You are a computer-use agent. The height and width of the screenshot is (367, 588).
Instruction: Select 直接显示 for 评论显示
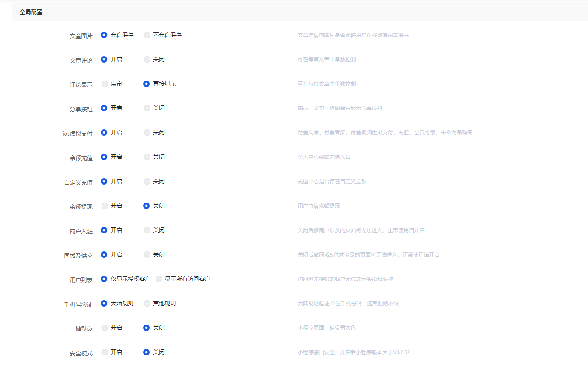tap(147, 84)
